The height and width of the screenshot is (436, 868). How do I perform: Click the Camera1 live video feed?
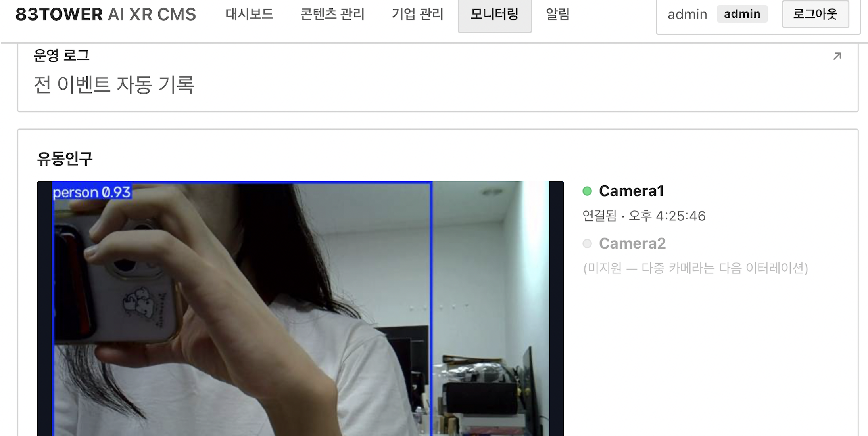click(x=300, y=308)
